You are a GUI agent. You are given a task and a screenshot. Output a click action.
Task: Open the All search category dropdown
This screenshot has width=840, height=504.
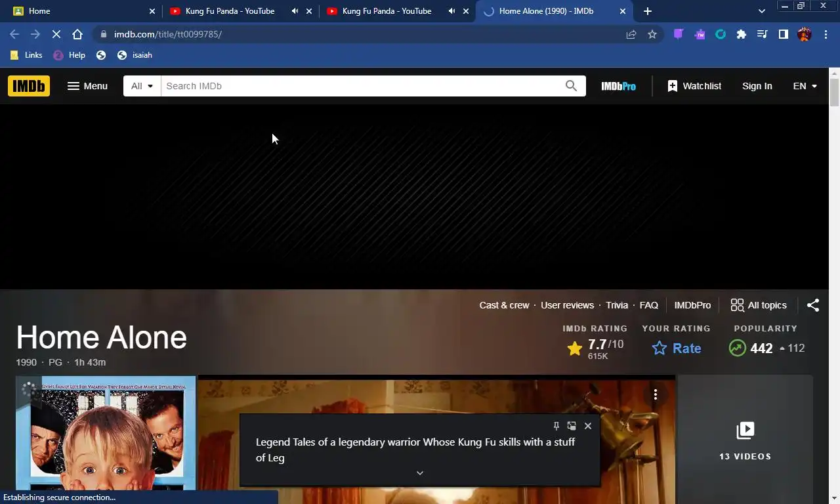click(142, 86)
